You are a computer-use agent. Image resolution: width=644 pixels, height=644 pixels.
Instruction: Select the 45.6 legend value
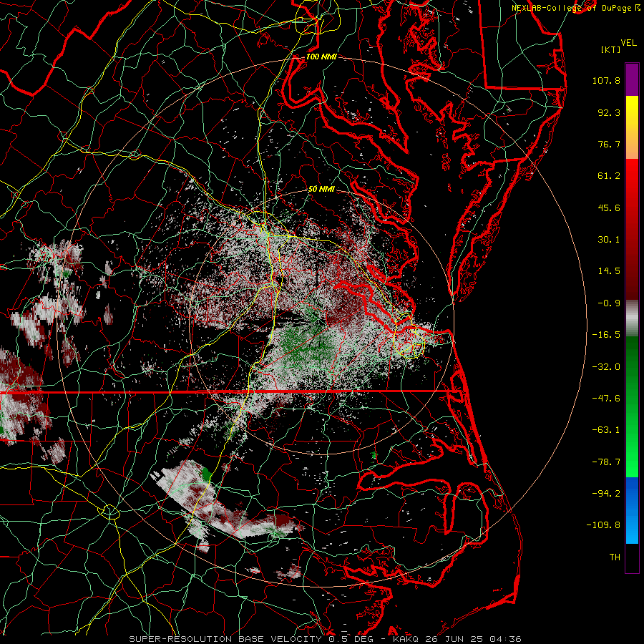(609, 208)
